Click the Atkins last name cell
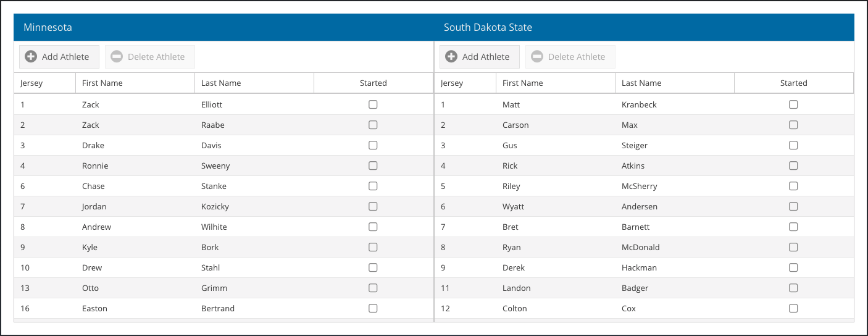Screen dimensions: 868x336 (x=675, y=166)
